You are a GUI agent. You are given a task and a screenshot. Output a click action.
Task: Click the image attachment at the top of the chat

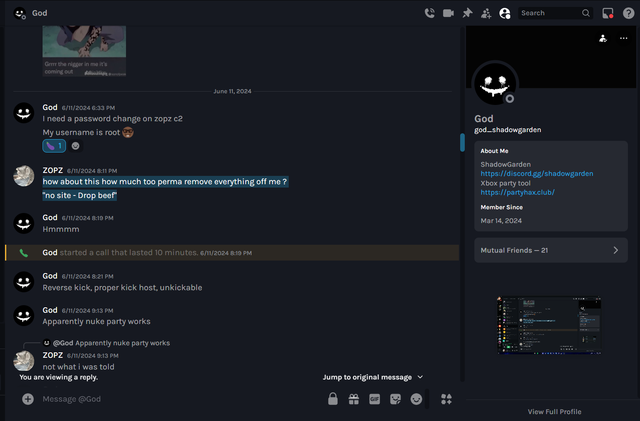pyautogui.click(x=84, y=51)
